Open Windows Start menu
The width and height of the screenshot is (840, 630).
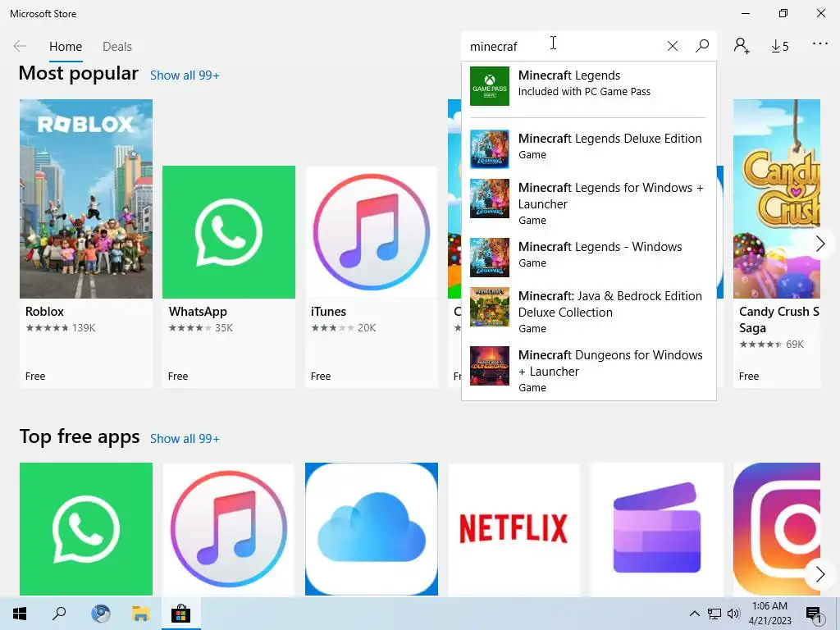pyautogui.click(x=20, y=614)
